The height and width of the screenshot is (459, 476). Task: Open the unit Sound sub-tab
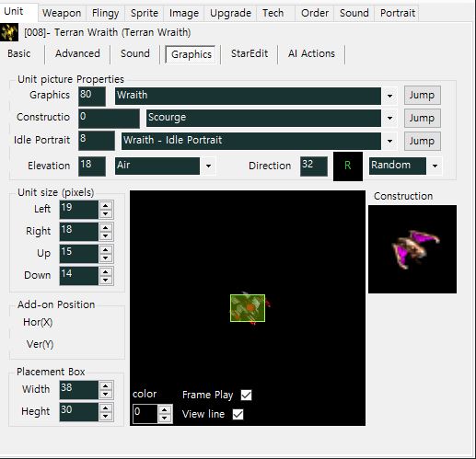135,53
